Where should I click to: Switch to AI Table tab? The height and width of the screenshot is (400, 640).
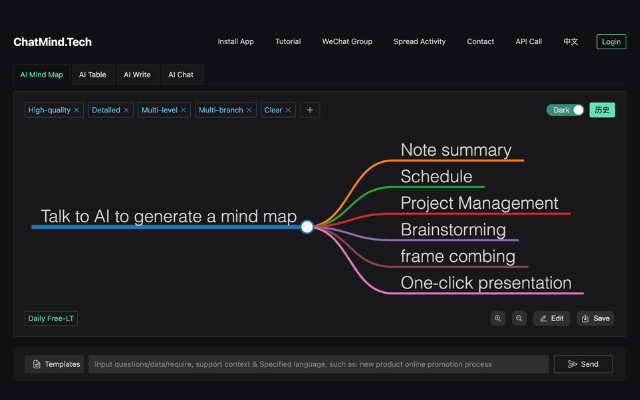93,75
